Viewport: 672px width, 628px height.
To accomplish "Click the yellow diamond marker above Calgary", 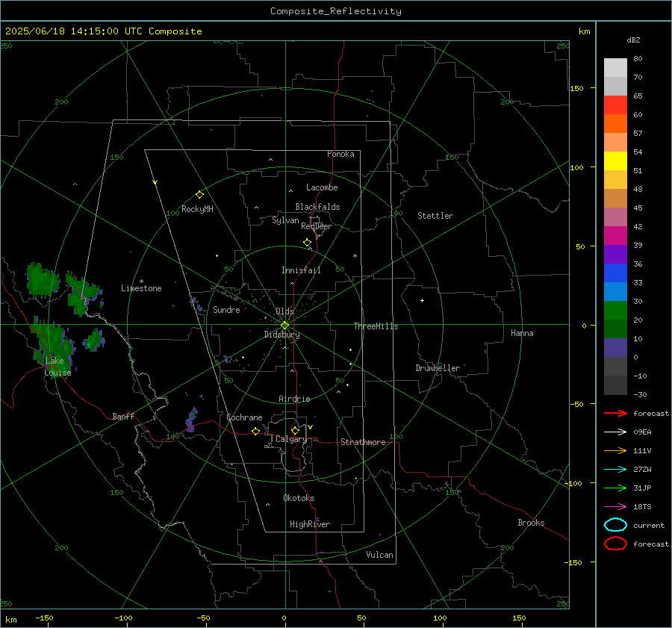I will pyautogui.click(x=295, y=430).
